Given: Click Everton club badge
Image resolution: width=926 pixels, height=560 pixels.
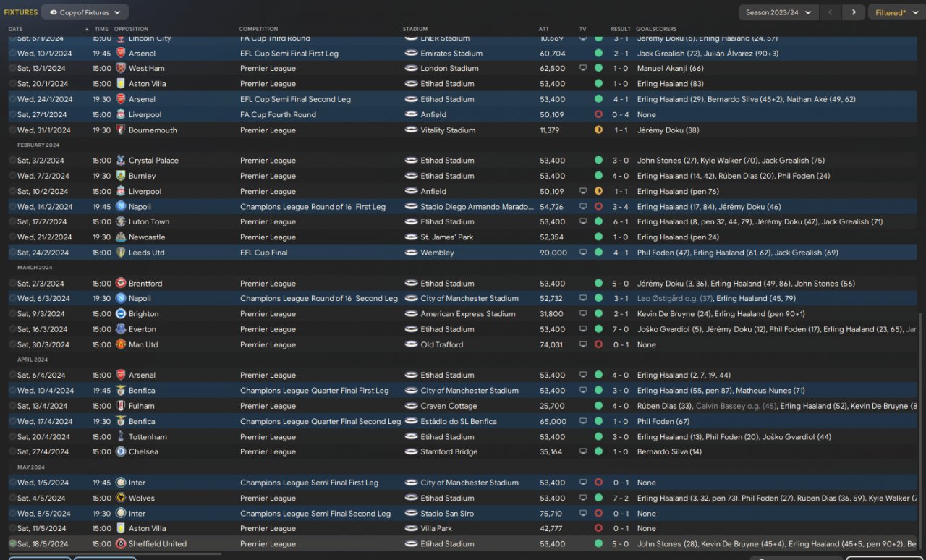Looking at the screenshot, I should click(121, 329).
